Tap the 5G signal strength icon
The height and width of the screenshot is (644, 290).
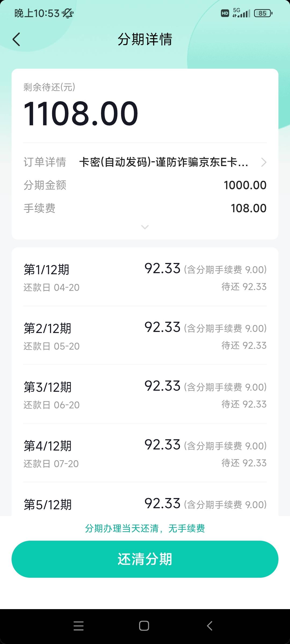click(241, 13)
